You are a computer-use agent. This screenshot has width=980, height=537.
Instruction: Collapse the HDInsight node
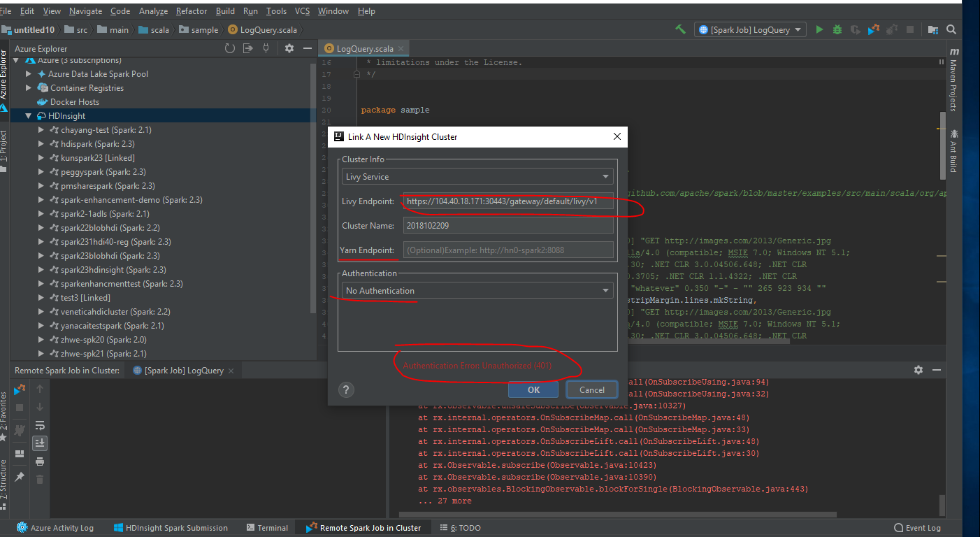point(28,115)
